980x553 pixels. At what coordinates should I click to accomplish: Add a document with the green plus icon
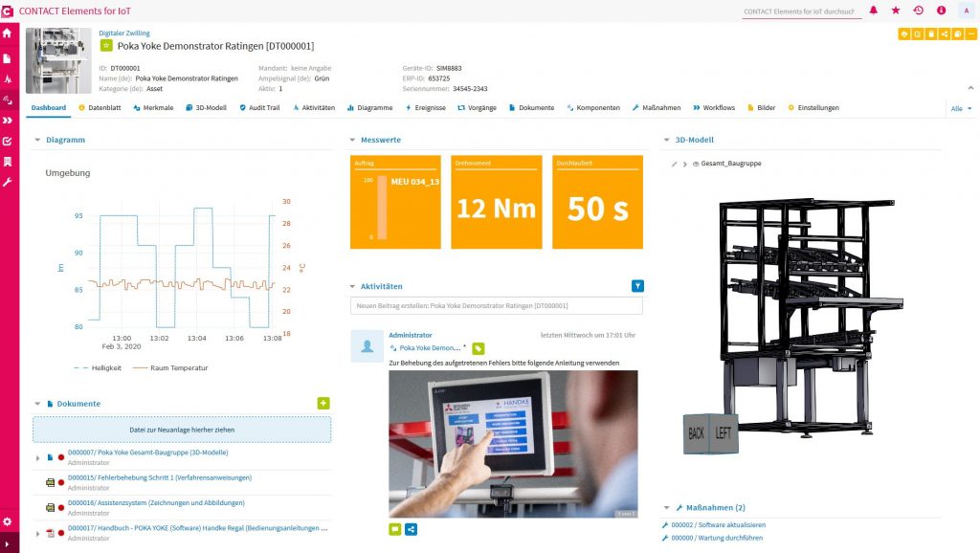click(x=324, y=403)
